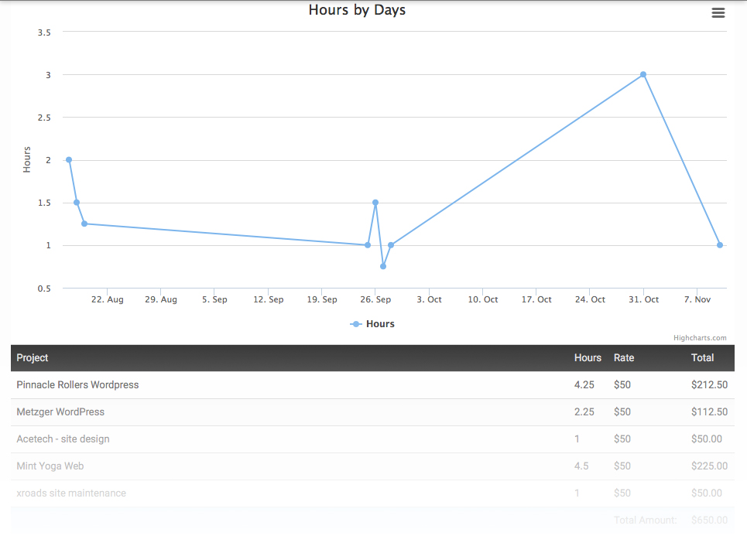The height and width of the screenshot is (560, 747).
Task: Select the lowest data point at 0.75 hours
Action: [383, 267]
